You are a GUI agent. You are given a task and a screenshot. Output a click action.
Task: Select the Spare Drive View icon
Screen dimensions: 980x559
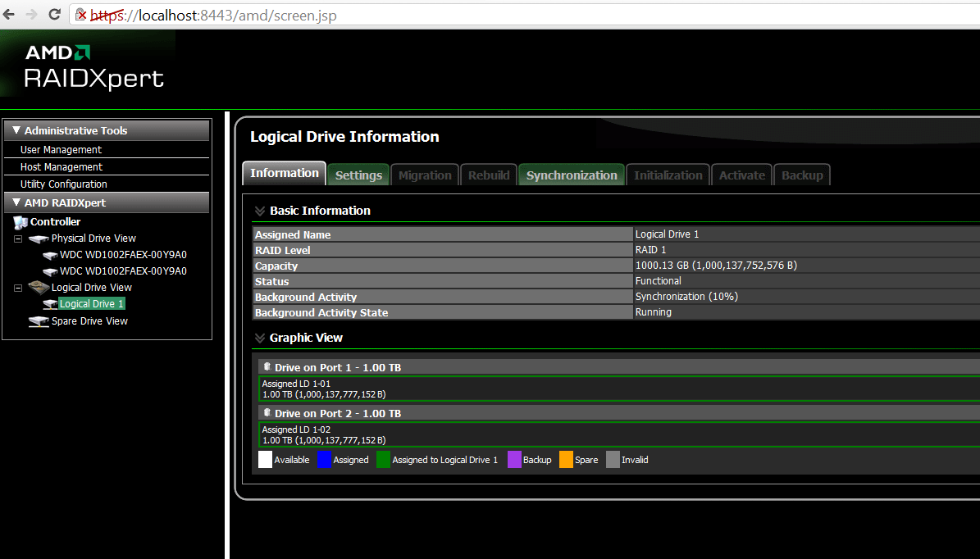tap(39, 320)
